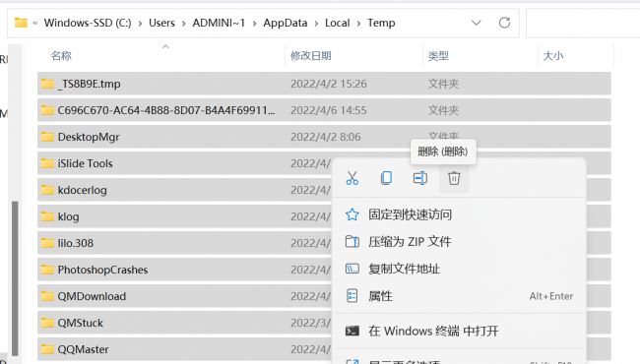Click folder icon of C696C670-AC64 folder

click(x=47, y=110)
